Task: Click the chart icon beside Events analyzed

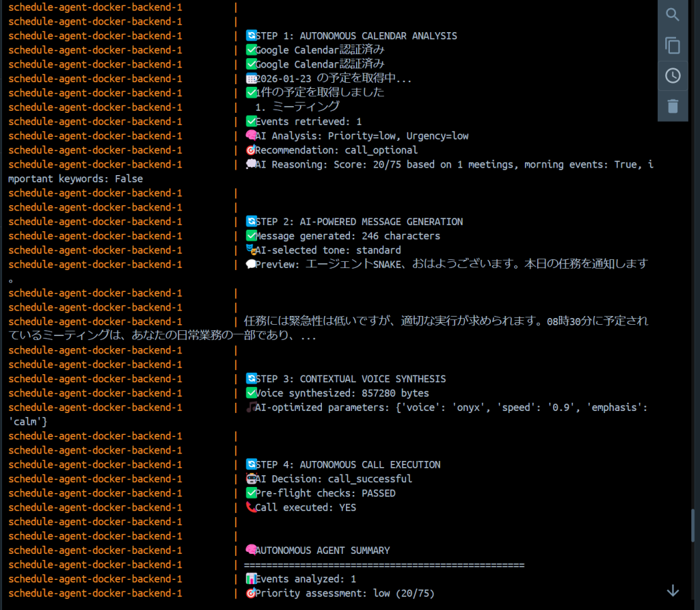Action: coord(250,579)
